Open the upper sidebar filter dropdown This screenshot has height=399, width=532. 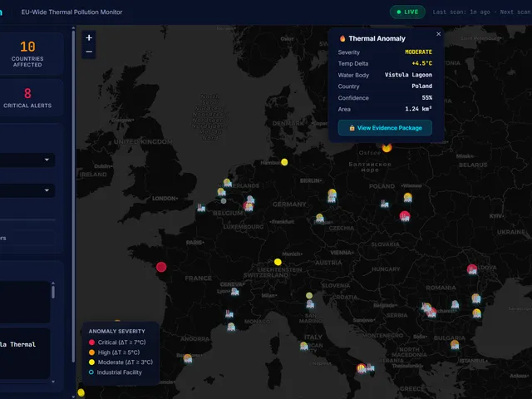pos(27,160)
